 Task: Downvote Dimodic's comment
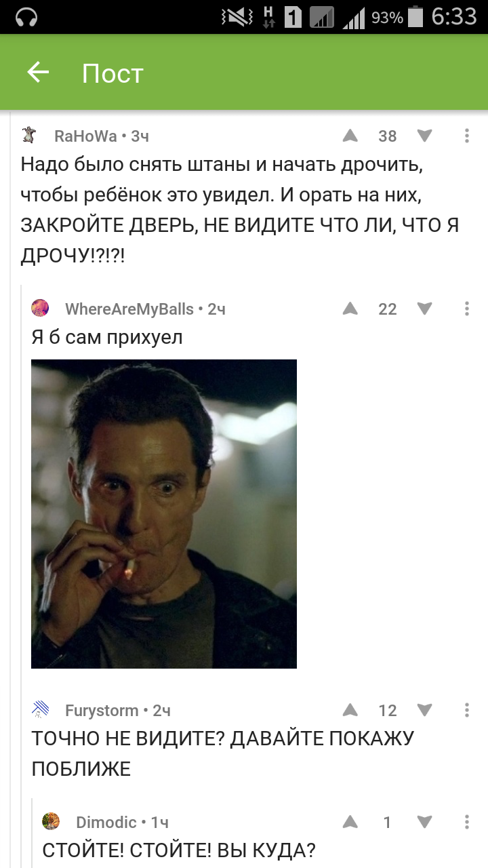point(424,822)
